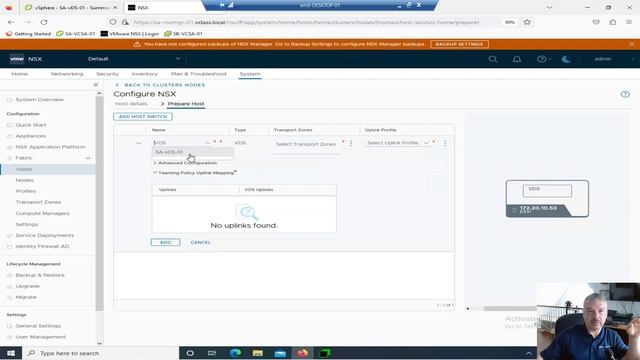This screenshot has height=360, width=640.
Task: Click the CANCEL button
Action: 200,242
